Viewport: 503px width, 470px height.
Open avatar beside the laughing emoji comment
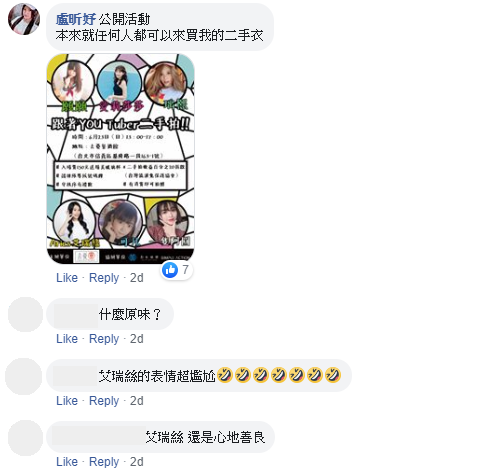[24, 376]
